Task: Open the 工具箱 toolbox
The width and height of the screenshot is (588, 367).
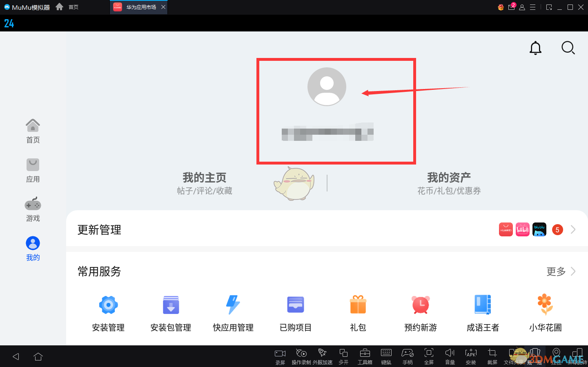Action: (x=365, y=356)
